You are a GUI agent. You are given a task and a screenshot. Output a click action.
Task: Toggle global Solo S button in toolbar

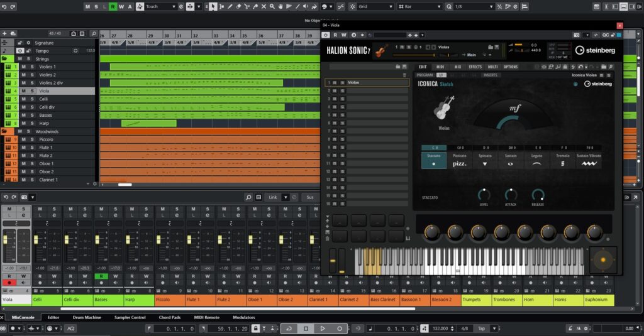pos(96,6)
